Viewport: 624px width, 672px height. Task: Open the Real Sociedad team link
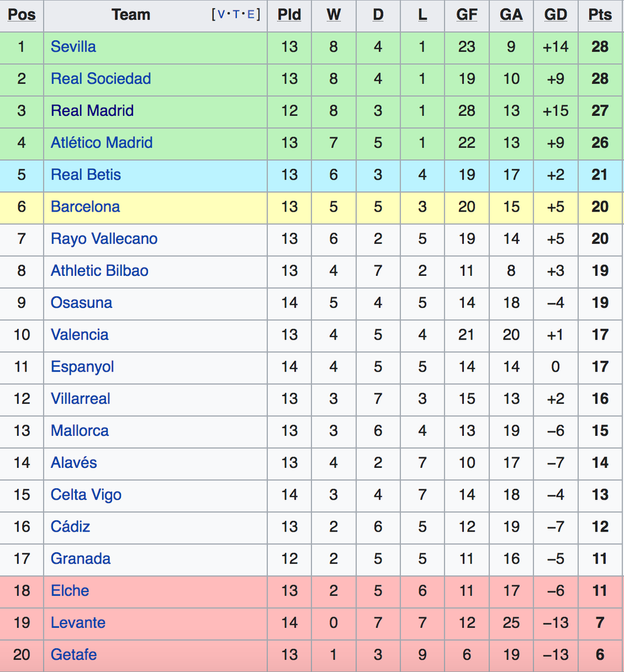click(101, 79)
